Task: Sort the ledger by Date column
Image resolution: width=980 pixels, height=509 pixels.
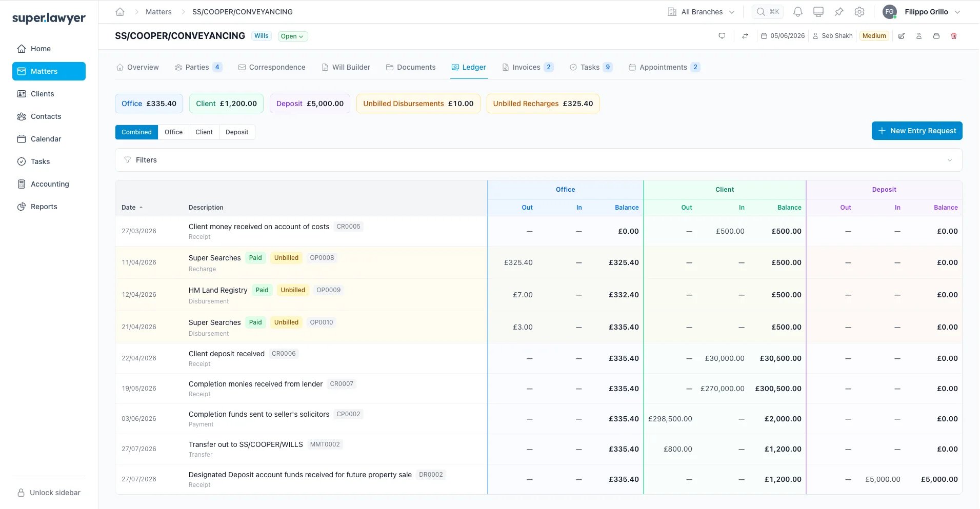Action: [132, 208]
